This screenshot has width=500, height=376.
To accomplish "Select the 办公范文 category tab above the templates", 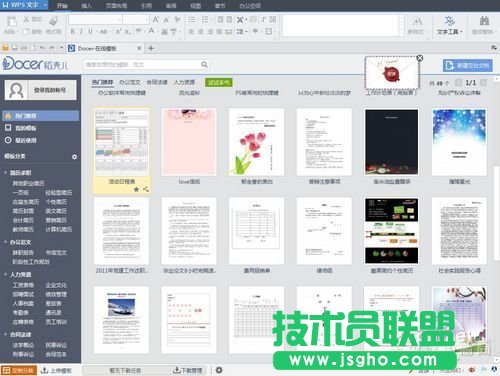I will tap(130, 82).
